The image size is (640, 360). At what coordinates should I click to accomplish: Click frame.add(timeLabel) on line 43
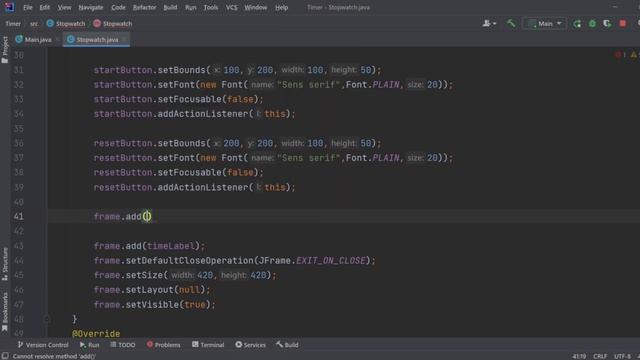pyautogui.click(x=149, y=246)
